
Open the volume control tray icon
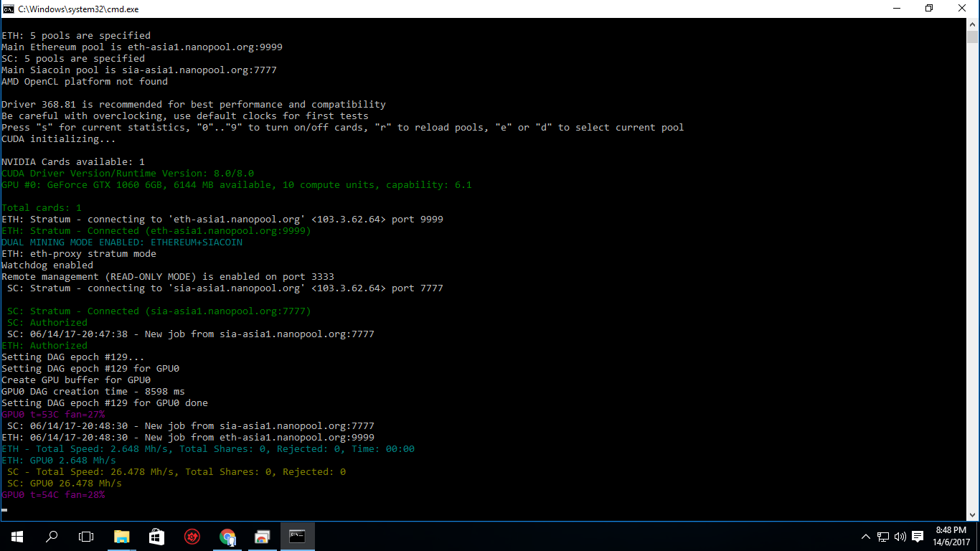[900, 537]
